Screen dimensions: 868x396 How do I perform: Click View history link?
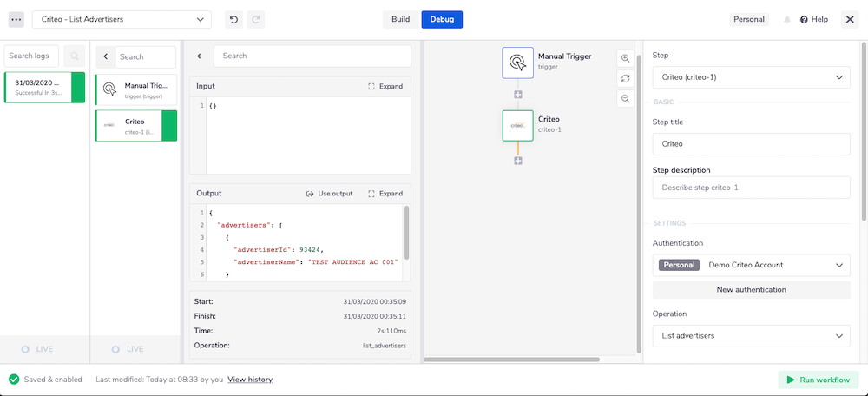click(250, 379)
